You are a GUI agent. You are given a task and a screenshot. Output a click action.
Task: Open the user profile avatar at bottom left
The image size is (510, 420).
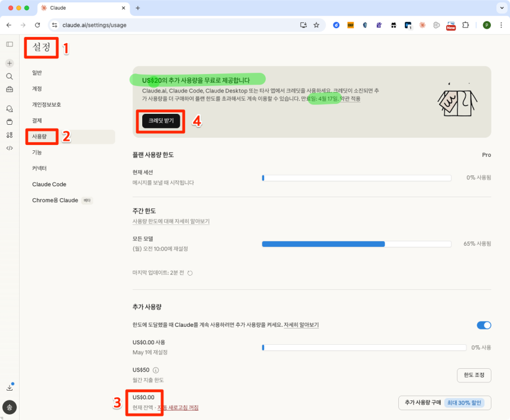(x=9, y=407)
